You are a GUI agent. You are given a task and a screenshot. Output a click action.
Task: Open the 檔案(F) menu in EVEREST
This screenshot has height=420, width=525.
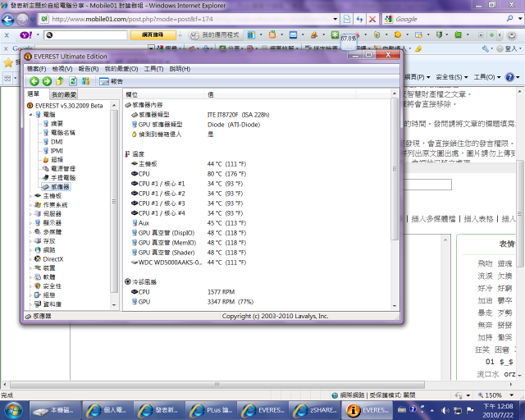(x=36, y=69)
